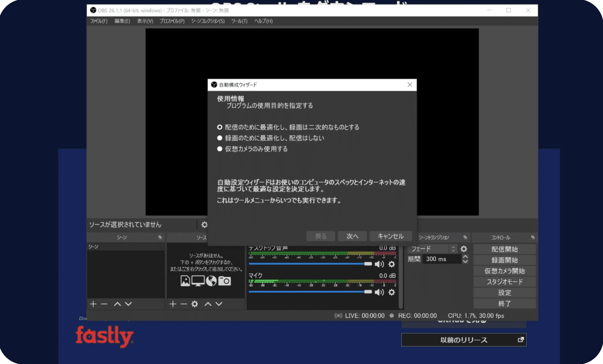Move source up with the up arrow
603x364 pixels.
(208, 304)
